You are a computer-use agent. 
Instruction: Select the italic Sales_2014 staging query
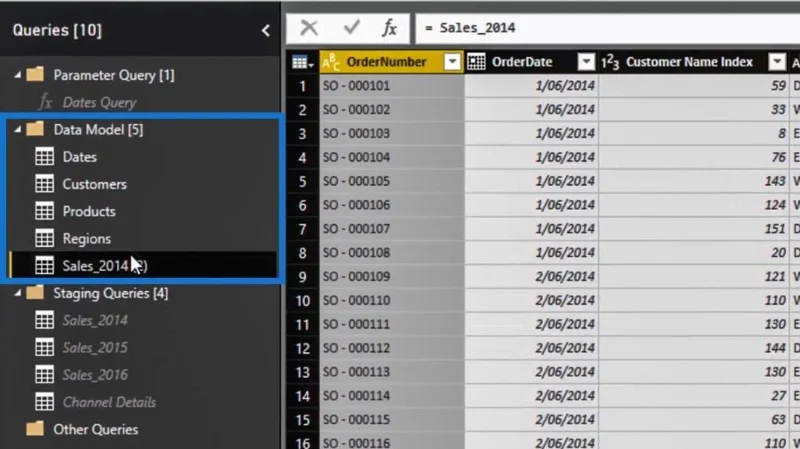coord(95,320)
